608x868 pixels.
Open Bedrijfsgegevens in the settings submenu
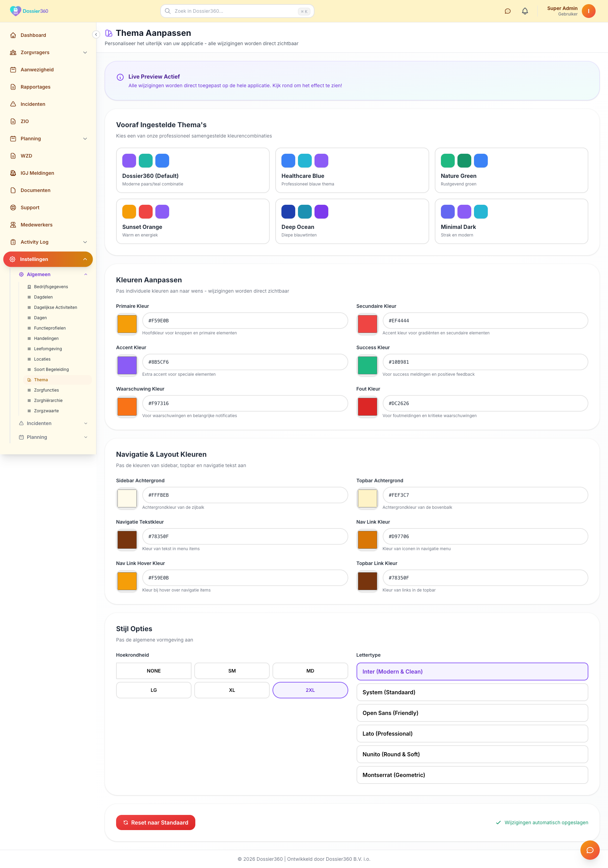point(51,286)
